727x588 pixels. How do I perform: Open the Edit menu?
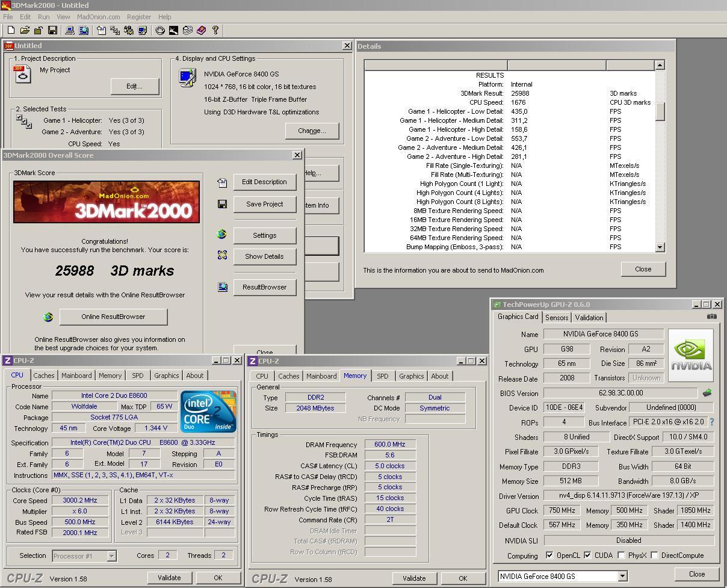25,17
